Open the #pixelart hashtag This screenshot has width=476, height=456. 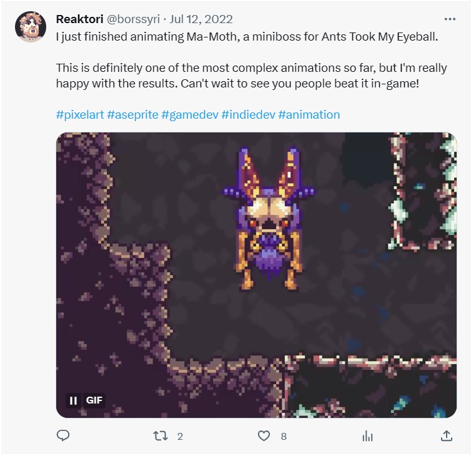[80, 115]
